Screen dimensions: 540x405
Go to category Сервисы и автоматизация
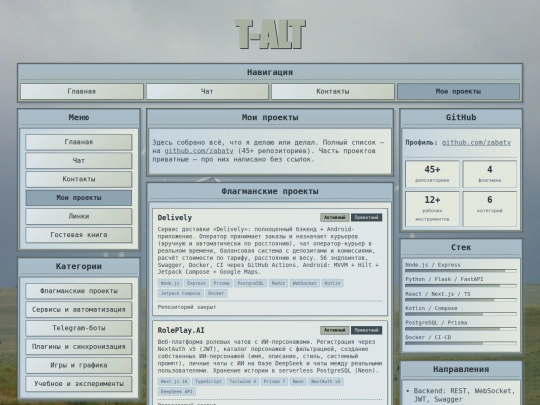[79, 310]
